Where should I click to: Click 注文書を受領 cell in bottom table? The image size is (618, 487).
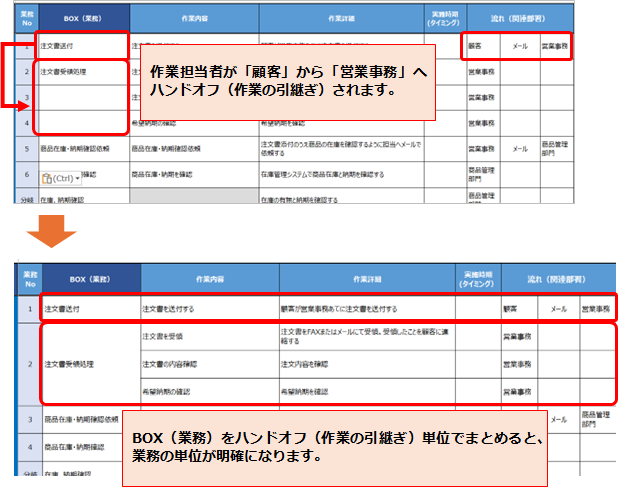(210, 336)
